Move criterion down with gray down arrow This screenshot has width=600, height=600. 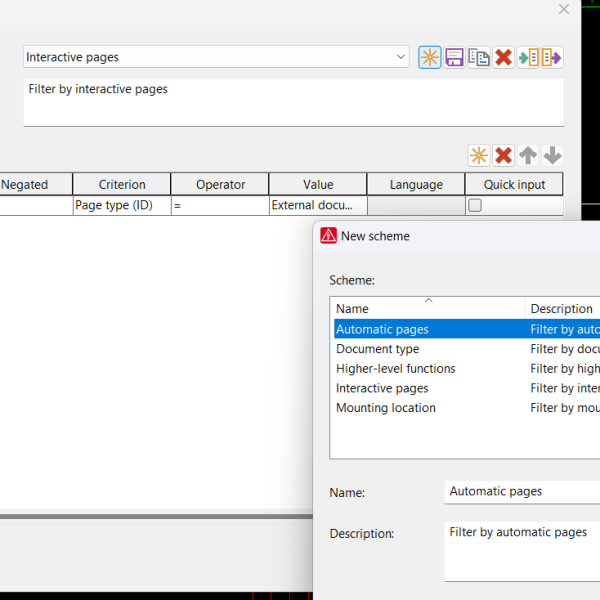click(x=552, y=155)
